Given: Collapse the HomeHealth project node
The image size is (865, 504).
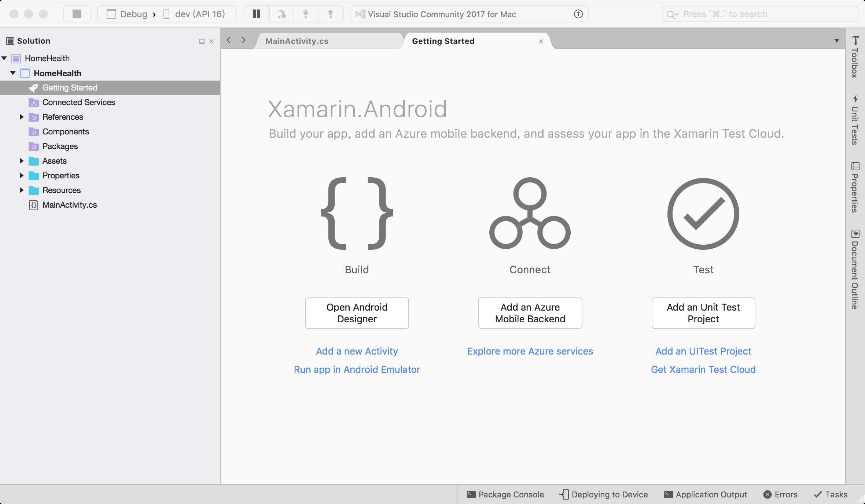Looking at the screenshot, I should (x=13, y=73).
